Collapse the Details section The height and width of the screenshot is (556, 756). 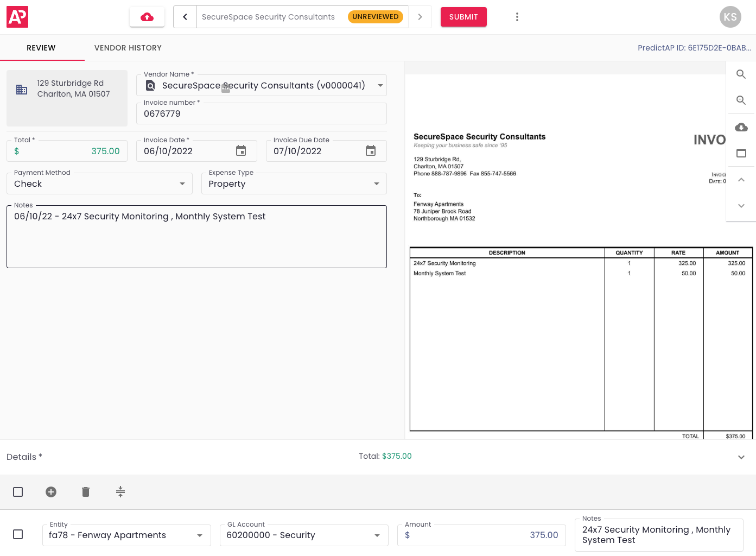(741, 457)
